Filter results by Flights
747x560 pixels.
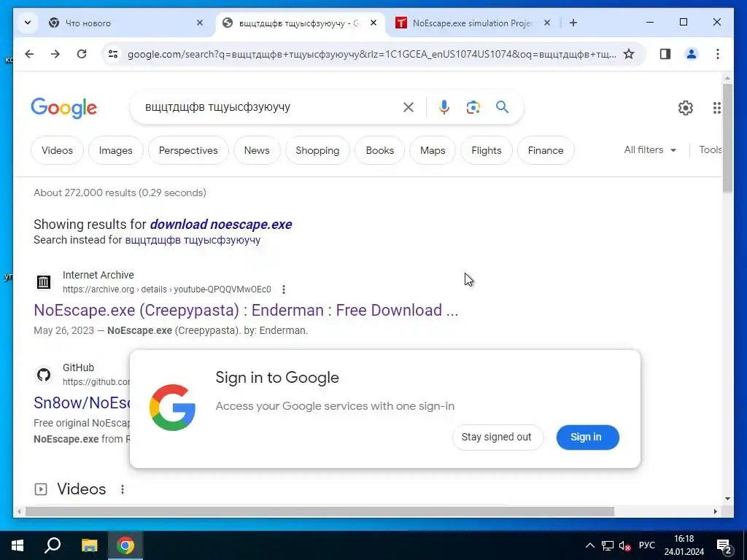(x=487, y=150)
